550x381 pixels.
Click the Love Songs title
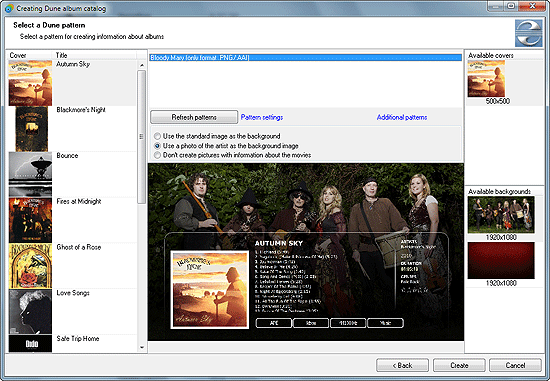click(x=73, y=293)
